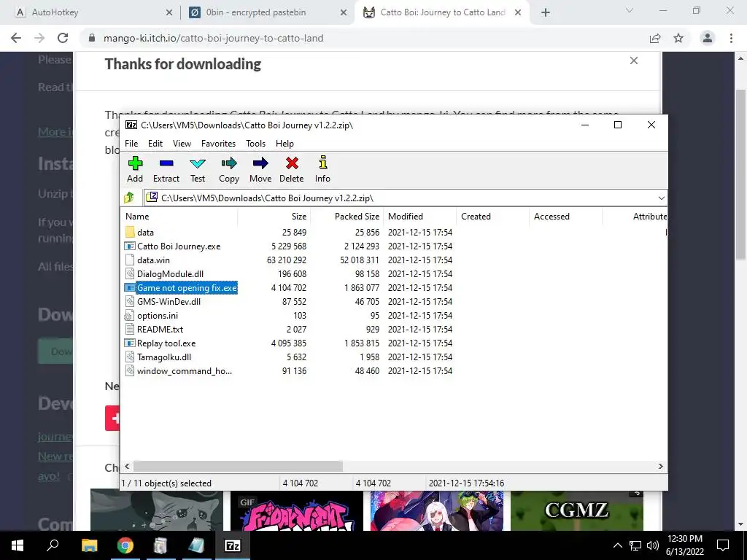Open a new browser tab
This screenshot has height=560, width=747.
(x=546, y=12)
